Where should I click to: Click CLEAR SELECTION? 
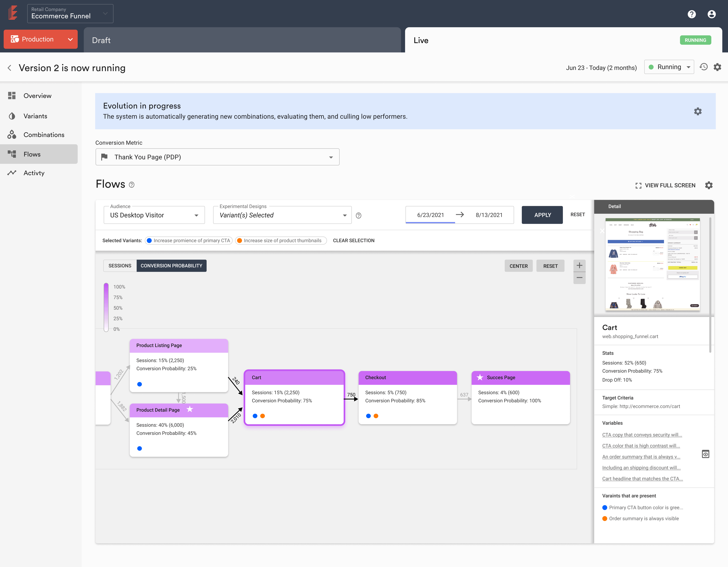click(354, 241)
